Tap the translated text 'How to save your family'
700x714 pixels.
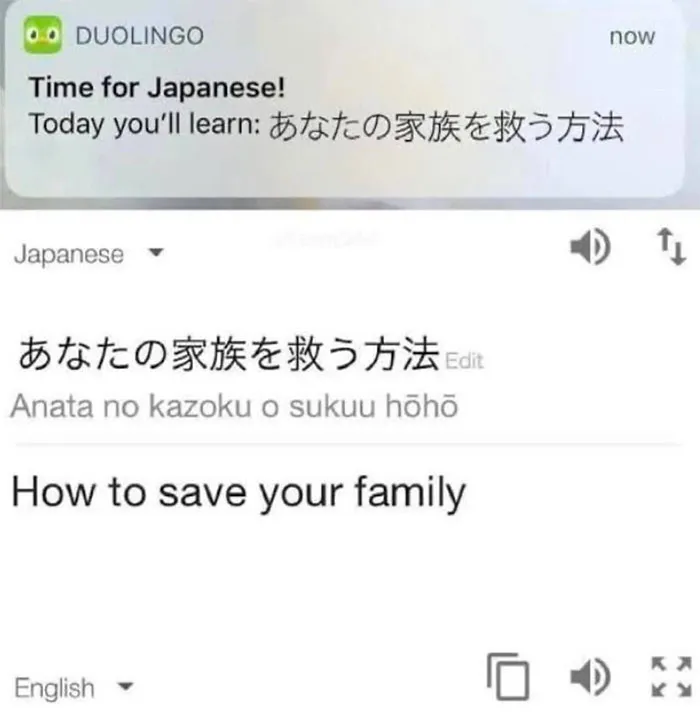239,493
